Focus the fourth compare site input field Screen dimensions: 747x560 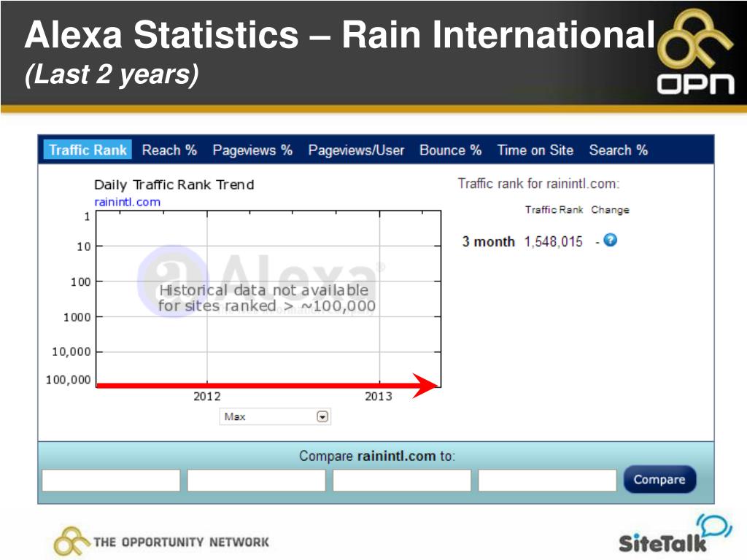coord(547,480)
